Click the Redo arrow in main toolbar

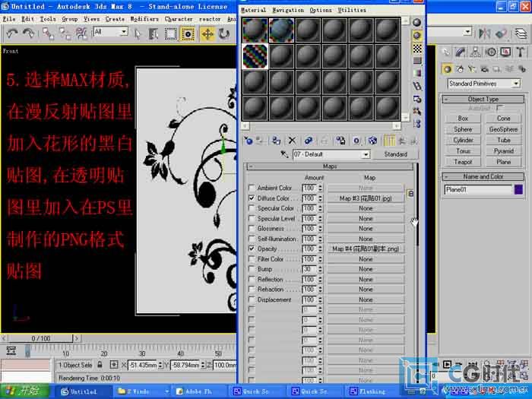pyautogui.click(x=29, y=33)
